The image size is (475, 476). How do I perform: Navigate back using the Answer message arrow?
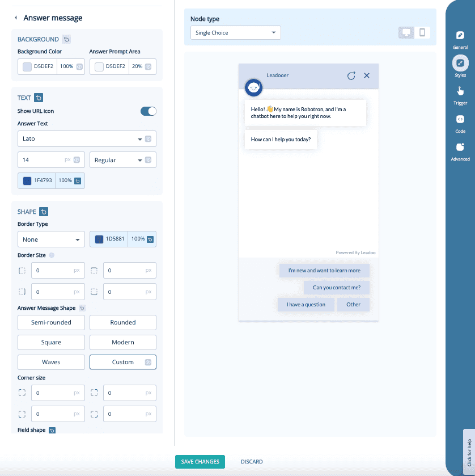pos(14,18)
